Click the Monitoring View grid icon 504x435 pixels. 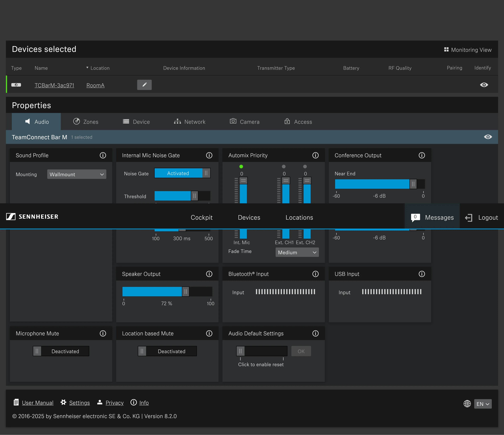point(446,49)
